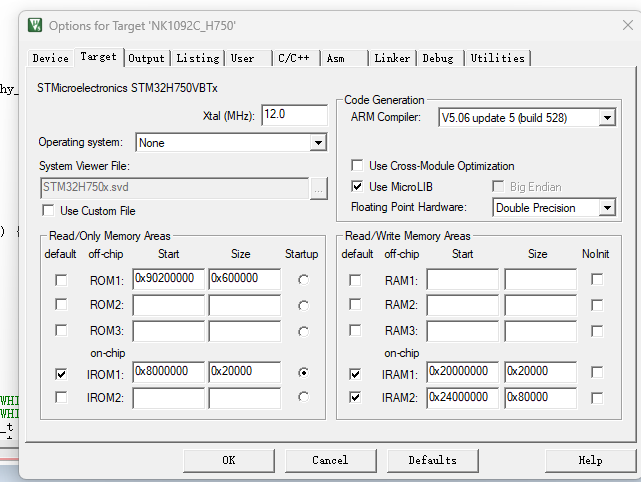
Task: Edit the Xtal (MHz) field
Action: (x=294, y=115)
